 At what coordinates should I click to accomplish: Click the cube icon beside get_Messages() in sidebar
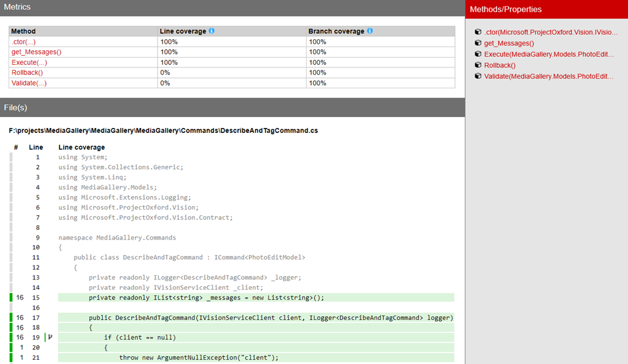click(478, 44)
